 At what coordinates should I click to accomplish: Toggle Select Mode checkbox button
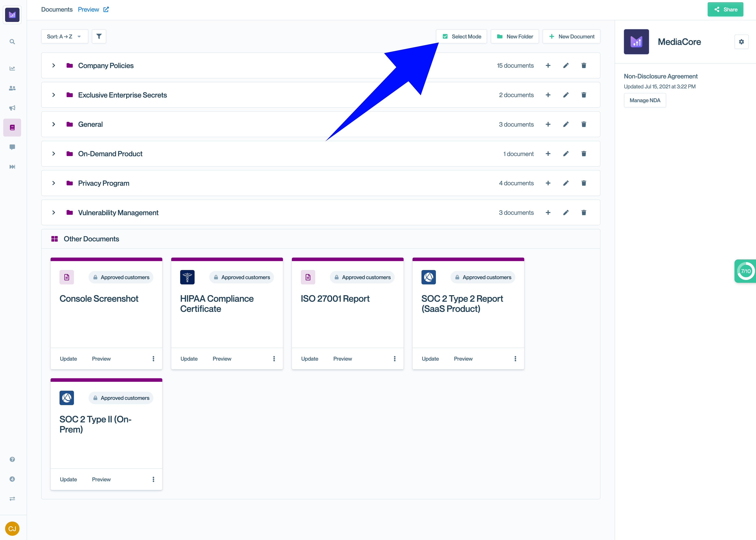coord(461,37)
